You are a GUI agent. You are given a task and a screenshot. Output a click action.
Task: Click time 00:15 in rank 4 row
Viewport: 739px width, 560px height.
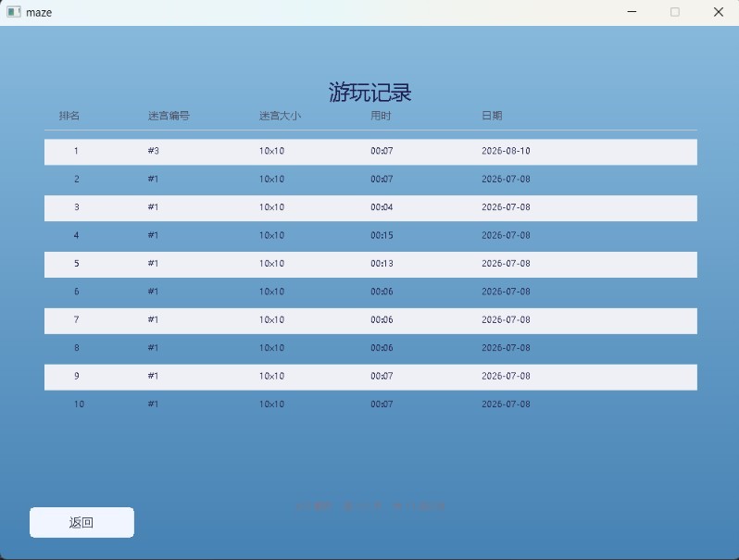click(x=382, y=235)
